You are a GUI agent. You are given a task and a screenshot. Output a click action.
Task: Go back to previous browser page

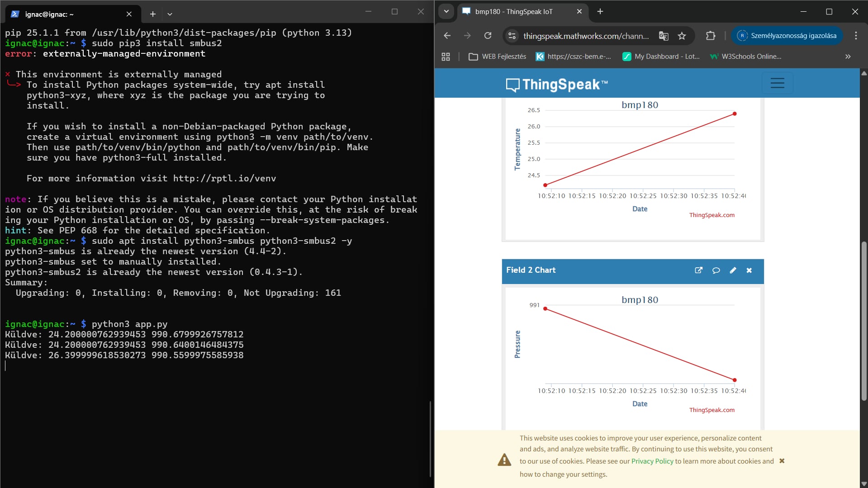click(x=447, y=36)
